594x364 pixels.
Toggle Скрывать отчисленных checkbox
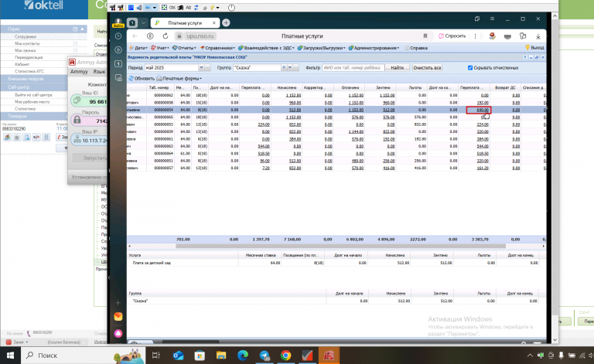point(470,68)
